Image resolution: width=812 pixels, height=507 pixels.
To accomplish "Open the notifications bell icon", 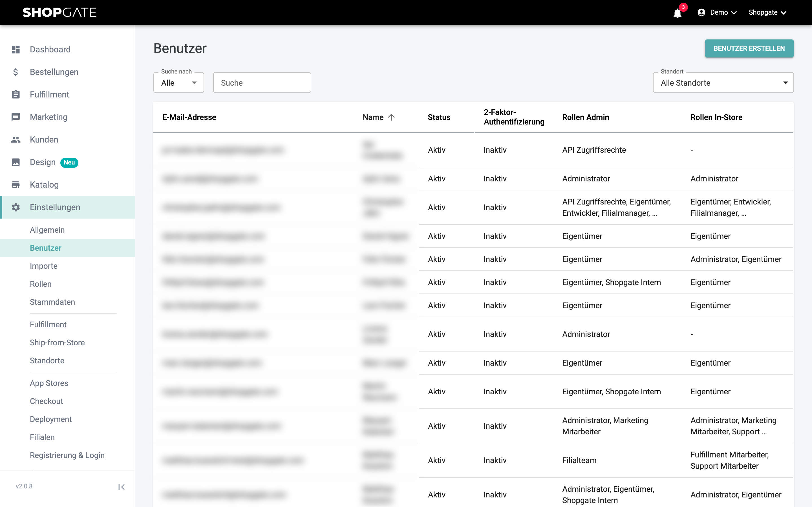I will tap(678, 13).
